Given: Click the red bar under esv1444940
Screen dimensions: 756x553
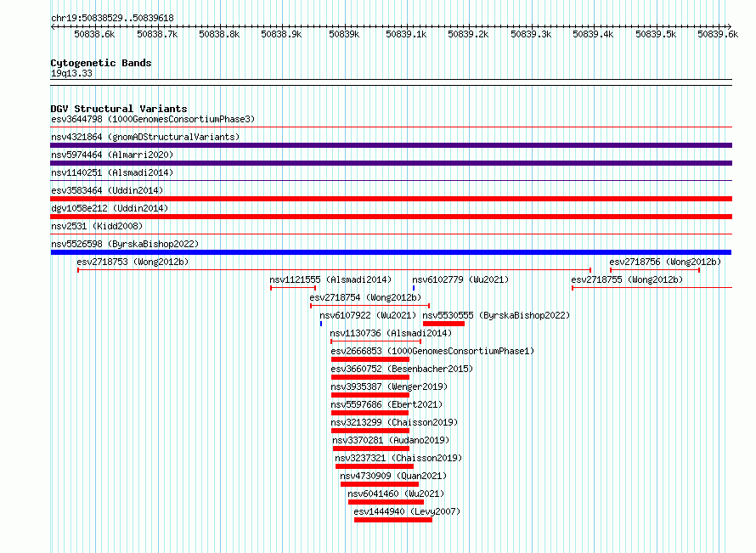Looking at the screenshot, I should (393, 520).
